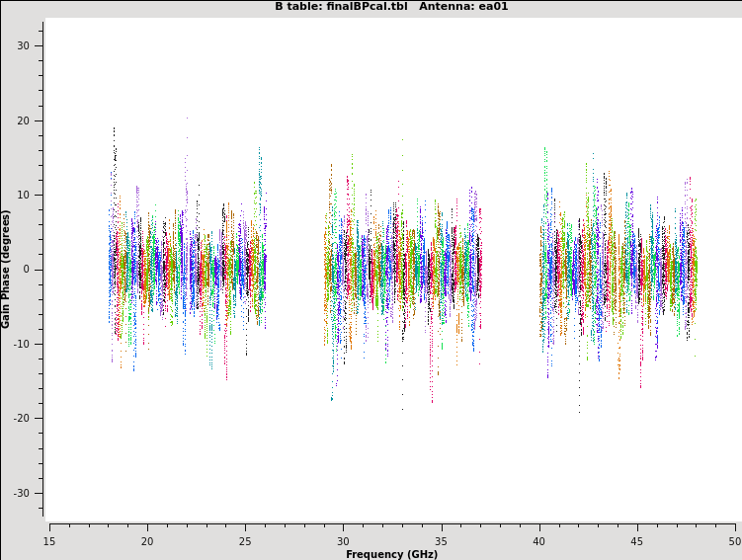Click the 10 tick label on y-axis
742x560 pixels.
[x=24, y=196]
